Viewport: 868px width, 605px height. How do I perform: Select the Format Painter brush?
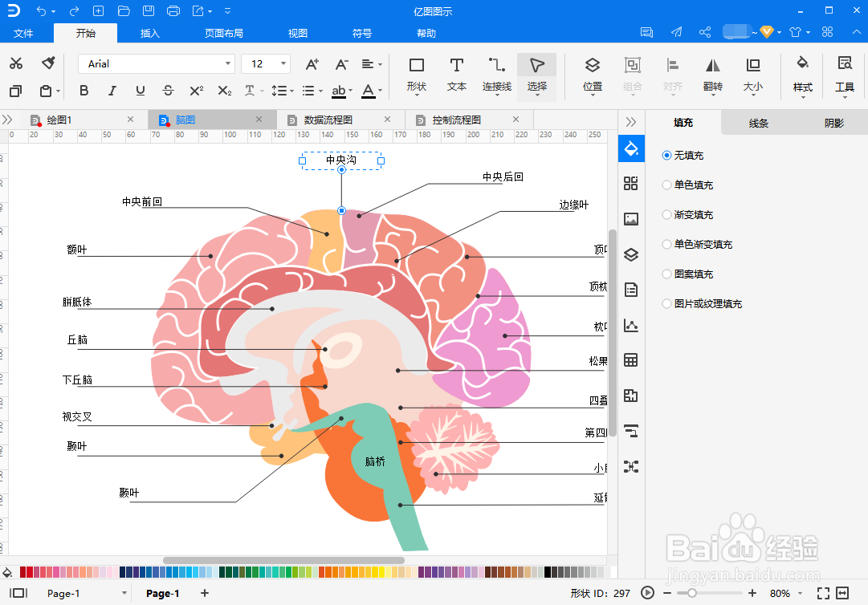pos(48,63)
